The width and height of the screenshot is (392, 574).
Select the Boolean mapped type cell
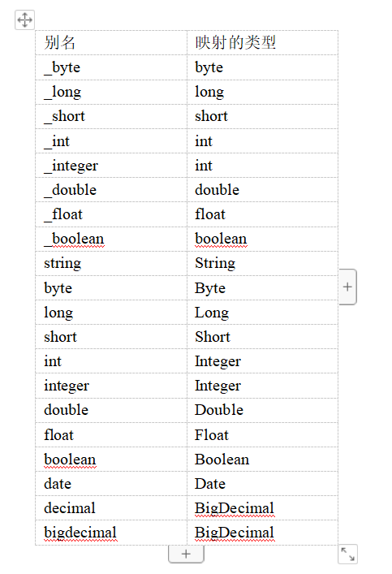pyautogui.click(x=262, y=459)
